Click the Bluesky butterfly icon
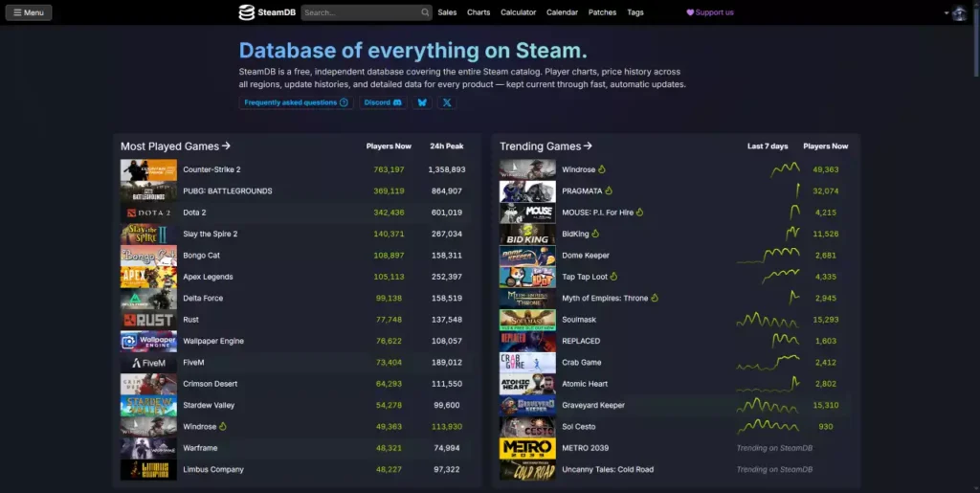The height and width of the screenshot is (493, 980). pos(422,102)
